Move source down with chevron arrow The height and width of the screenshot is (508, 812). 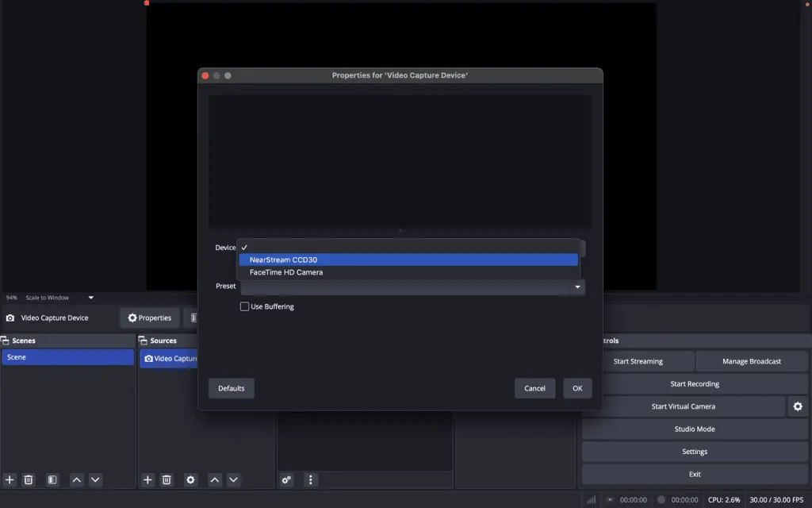coord(234,479)
